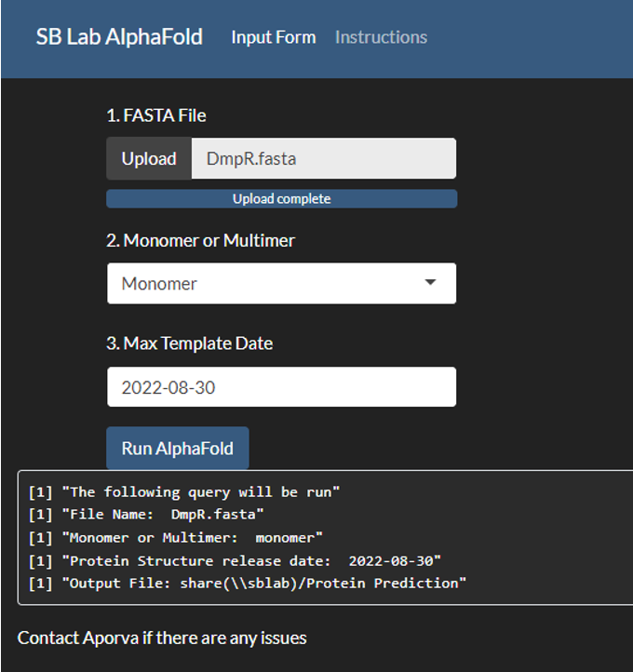Click the 'Output File' path output line

point(247,583)
